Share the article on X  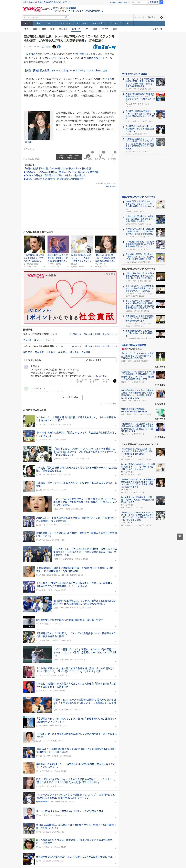tap(54, 47)
